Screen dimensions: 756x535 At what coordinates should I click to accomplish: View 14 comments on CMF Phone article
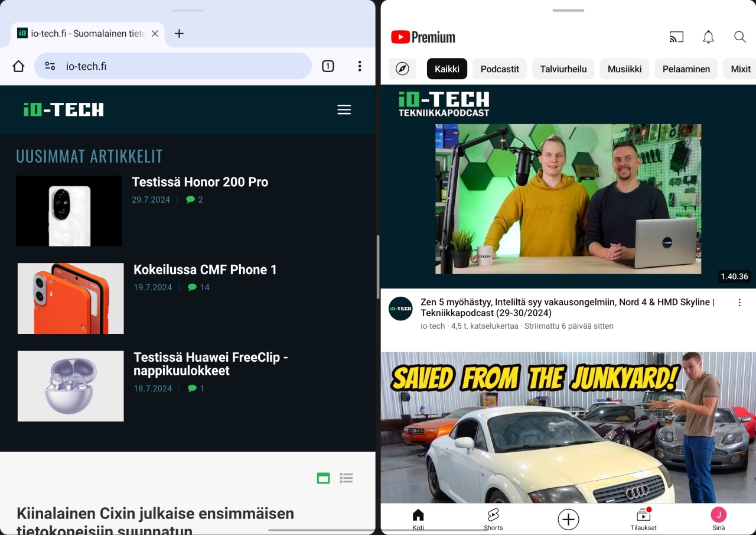[198, 287]
